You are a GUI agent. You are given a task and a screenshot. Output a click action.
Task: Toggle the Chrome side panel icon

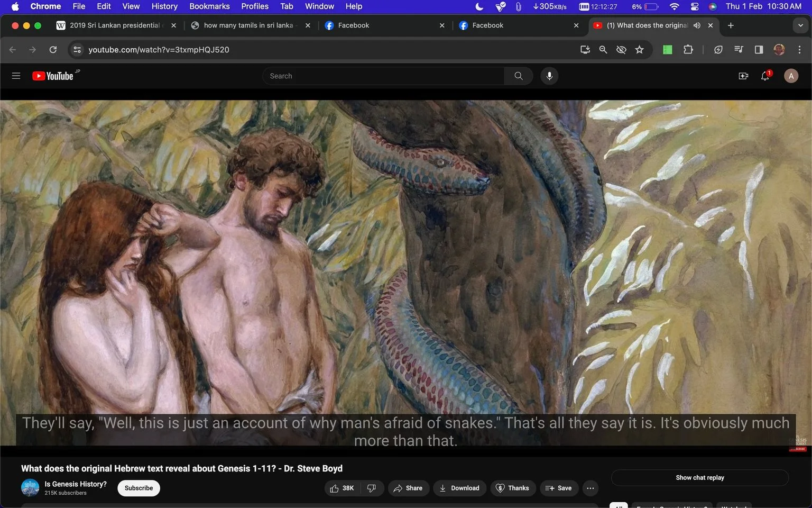click(759, 49)
